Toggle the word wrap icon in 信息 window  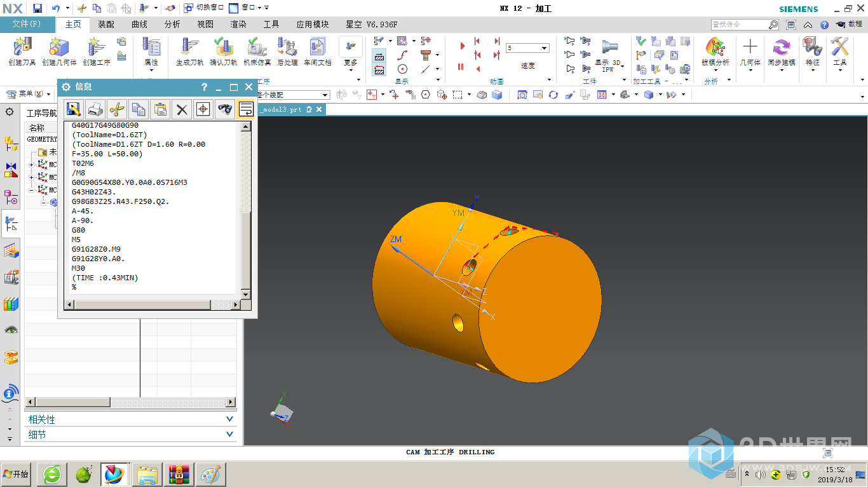tap(246, 109)
